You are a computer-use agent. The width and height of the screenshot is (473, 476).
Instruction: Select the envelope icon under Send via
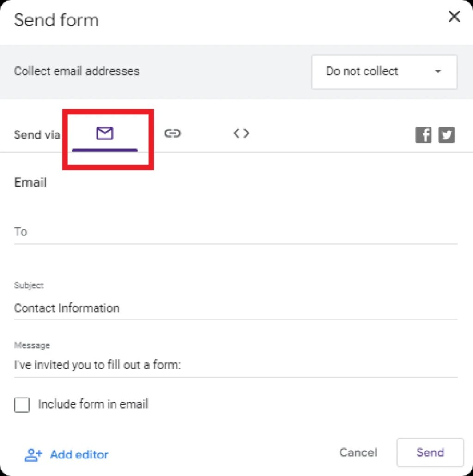point(106,133)
